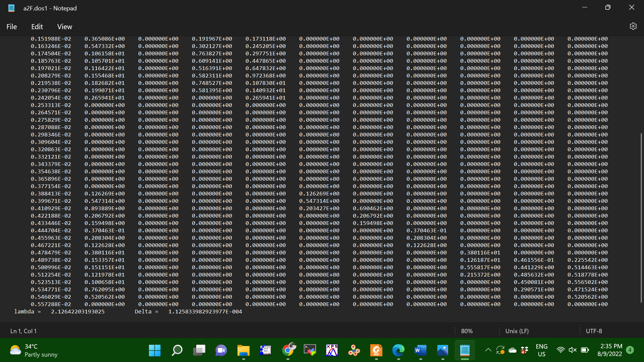Click Unix (LF) line ending indicator
This screenshot has width=644, height=362.
click(517, 331)
